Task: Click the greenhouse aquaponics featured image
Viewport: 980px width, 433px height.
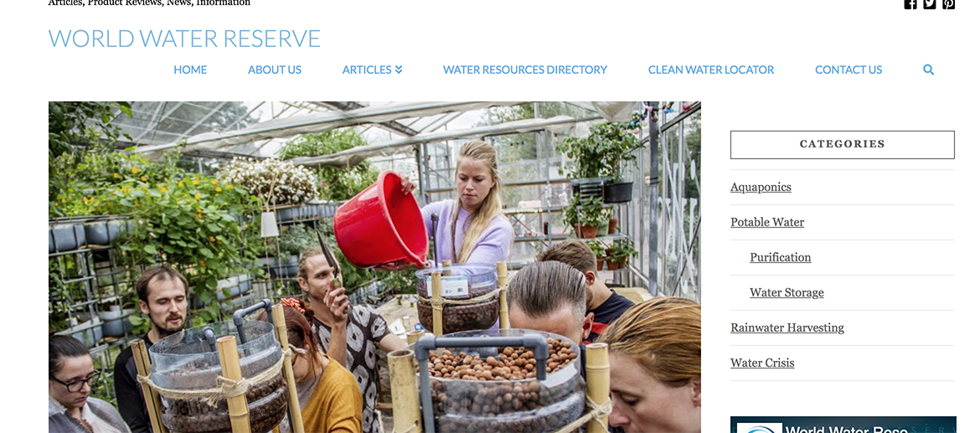Action: pyautogui.click(x=374, y=267)
